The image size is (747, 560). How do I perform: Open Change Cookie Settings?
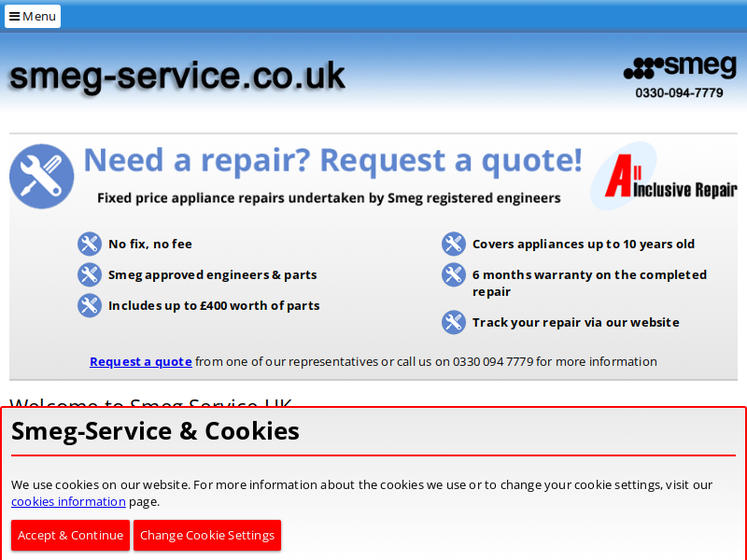click(207, 535)
